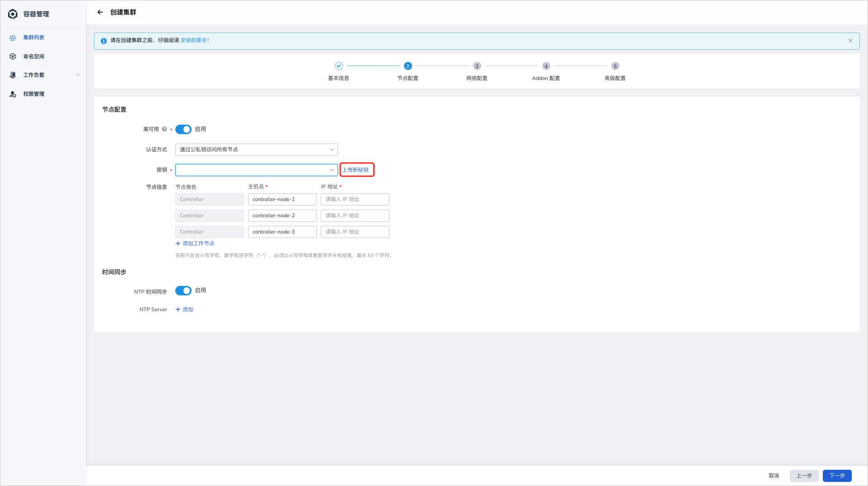The height and width of the screenshot is (486, 868).
Task: Click the 时间同步 section heading
Action: 114,272
